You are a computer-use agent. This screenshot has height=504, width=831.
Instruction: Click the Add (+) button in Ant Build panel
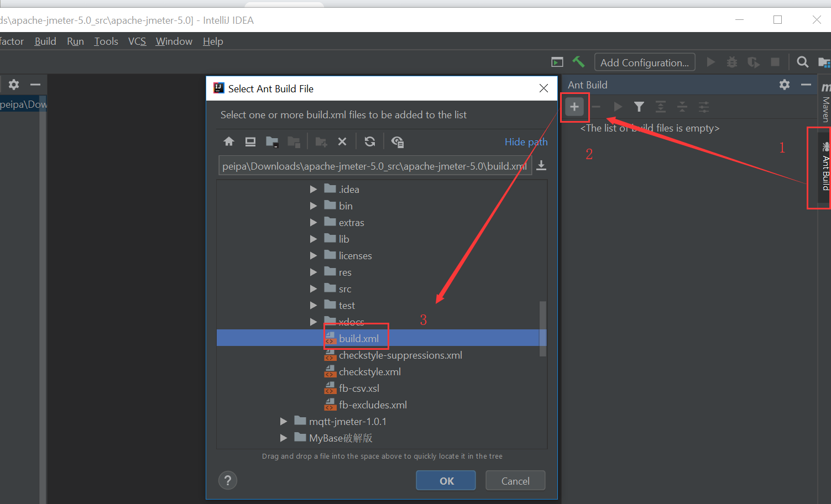point(574,107)
